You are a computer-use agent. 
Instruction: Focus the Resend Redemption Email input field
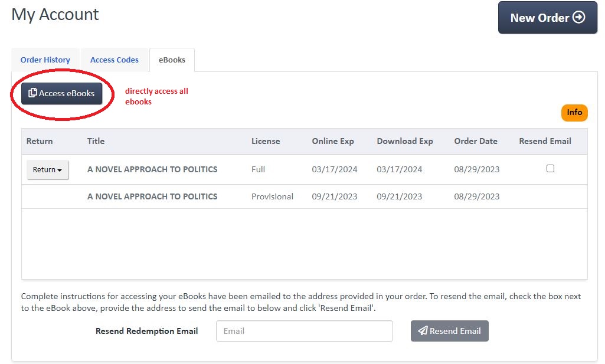[x=304, y=331]
